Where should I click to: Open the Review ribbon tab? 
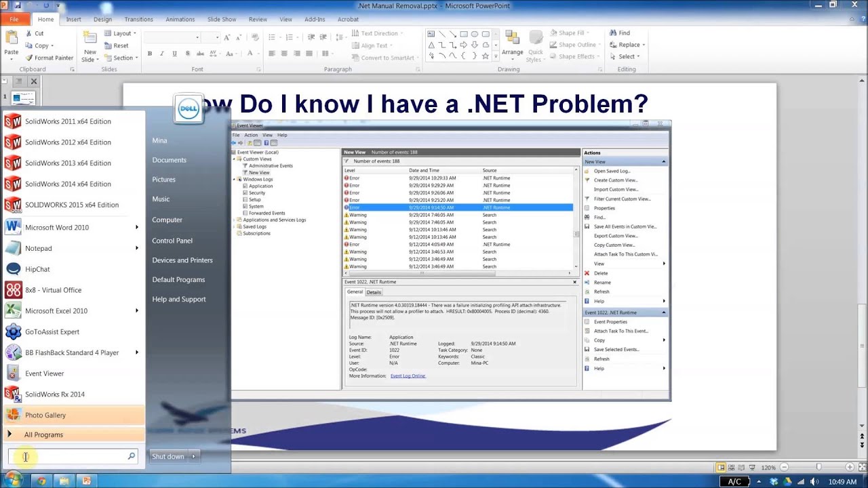[258, 20]
